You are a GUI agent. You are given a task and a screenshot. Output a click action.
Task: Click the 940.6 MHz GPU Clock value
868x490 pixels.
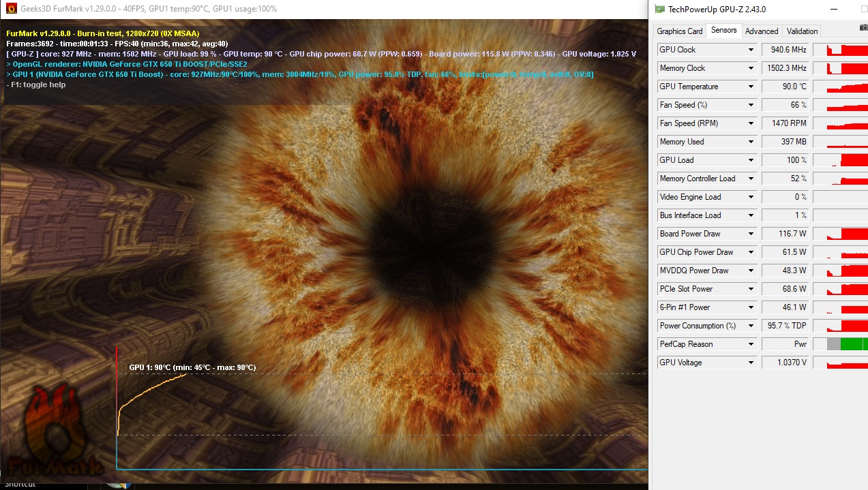[x=785, y=50]
